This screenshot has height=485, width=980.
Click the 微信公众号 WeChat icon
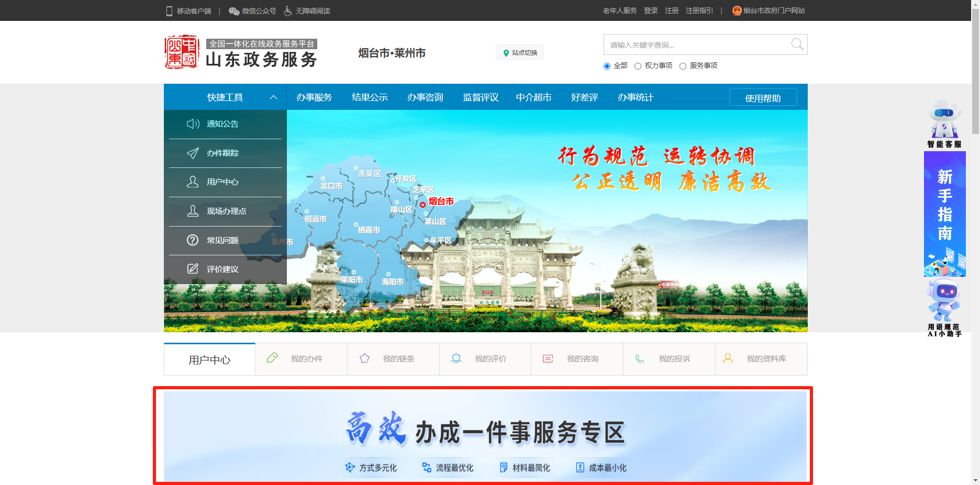click(234, 11)
